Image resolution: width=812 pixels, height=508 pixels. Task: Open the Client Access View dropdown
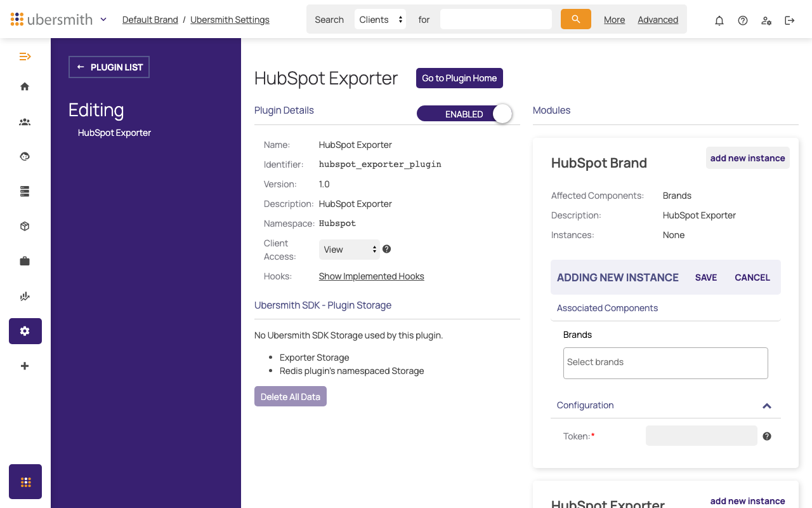pos(349,250)
